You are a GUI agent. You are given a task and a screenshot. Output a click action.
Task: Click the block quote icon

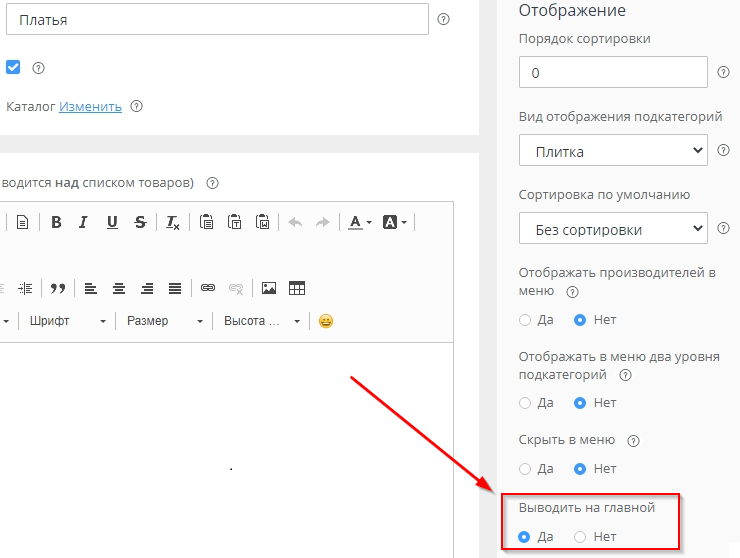pos(57,288)
